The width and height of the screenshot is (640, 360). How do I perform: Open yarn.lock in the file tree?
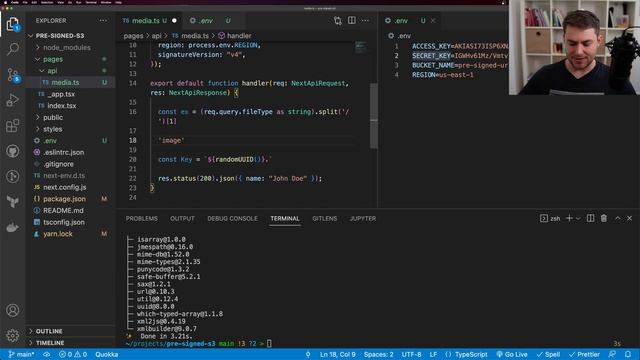[x=58, y=234]
